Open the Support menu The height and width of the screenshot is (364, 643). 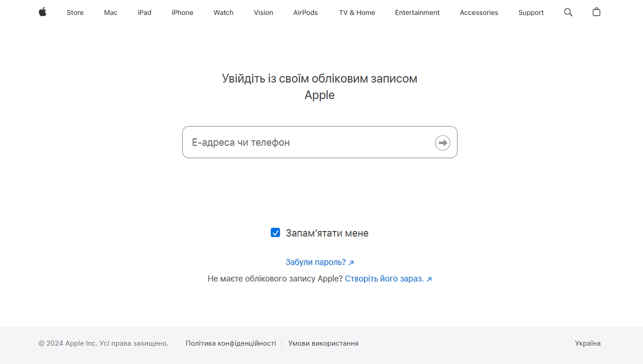531,12
